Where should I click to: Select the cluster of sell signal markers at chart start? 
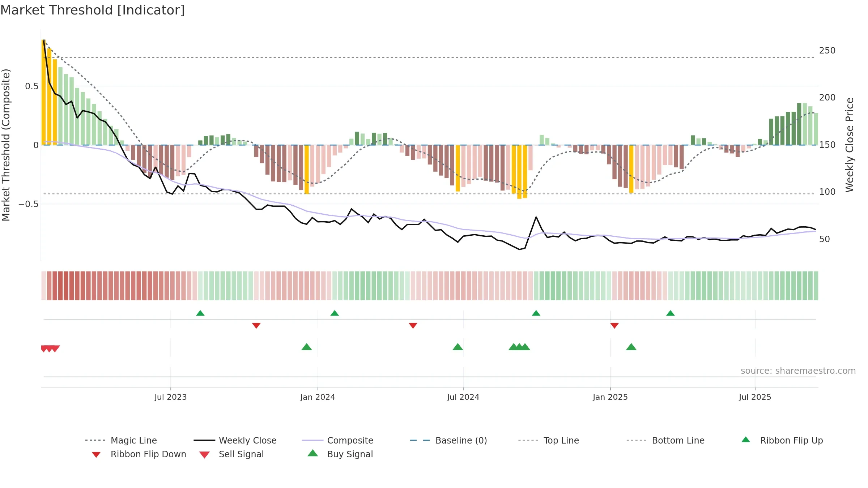click(x=50, y=349)
